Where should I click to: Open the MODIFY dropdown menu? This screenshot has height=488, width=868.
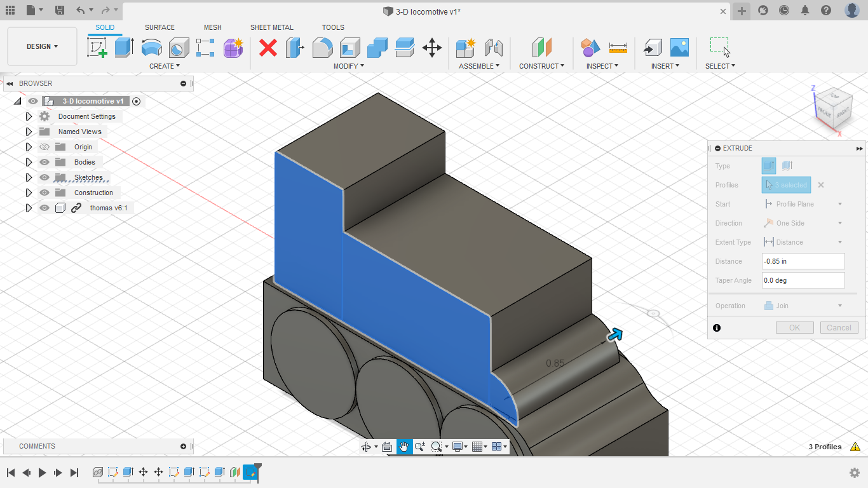[349, 66]
